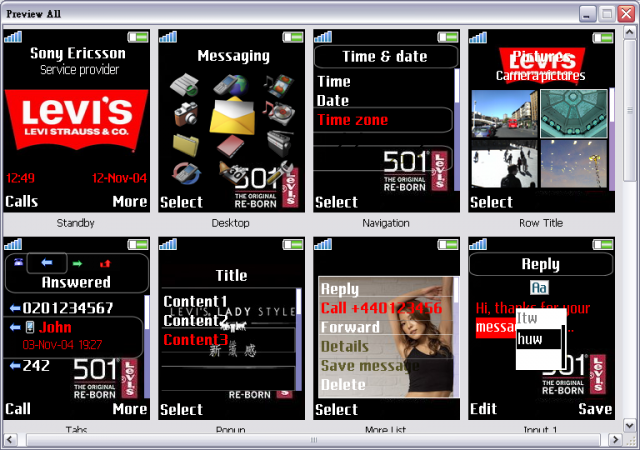
Task: Click the telephone tab icon in Tabs preview
Action: pos(18,263)
